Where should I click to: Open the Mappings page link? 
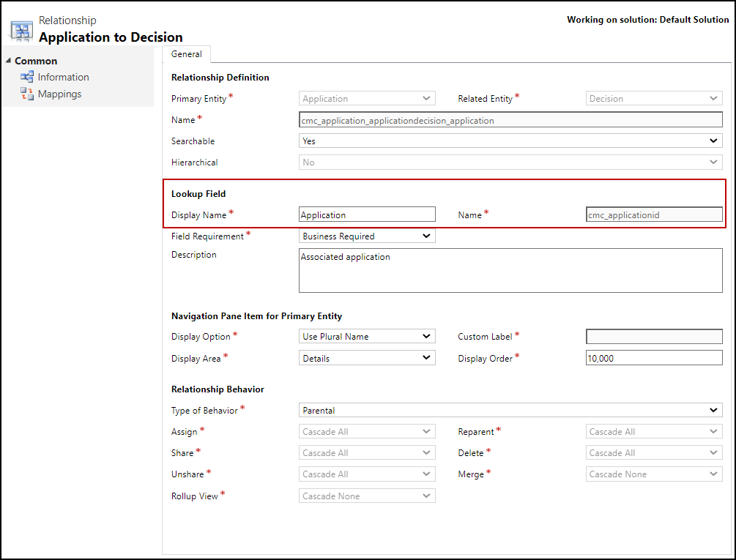(59, 94)
